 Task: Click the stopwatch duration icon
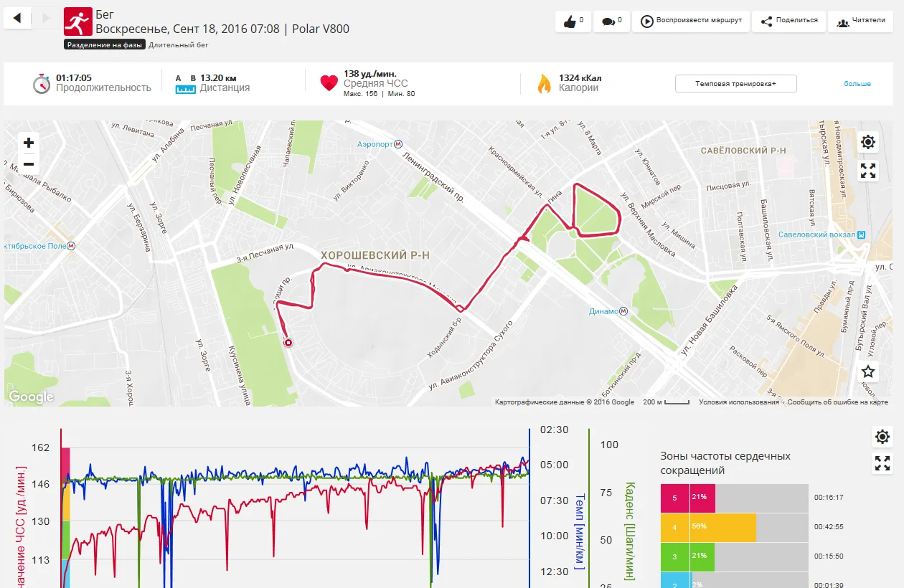(x=42, y=83)
